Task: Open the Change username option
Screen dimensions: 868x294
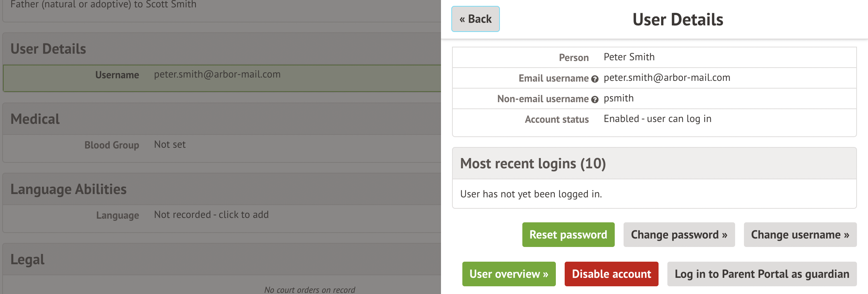Action: pyautogui.click(x=800, y=234)
